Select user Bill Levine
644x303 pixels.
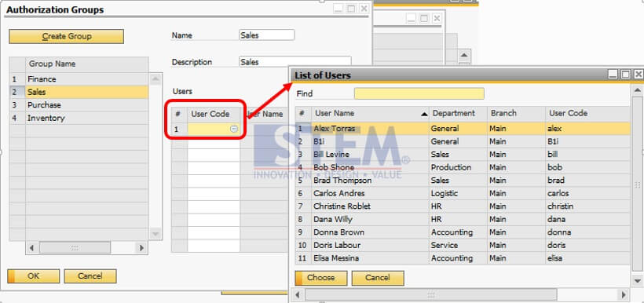pos(370,155)
